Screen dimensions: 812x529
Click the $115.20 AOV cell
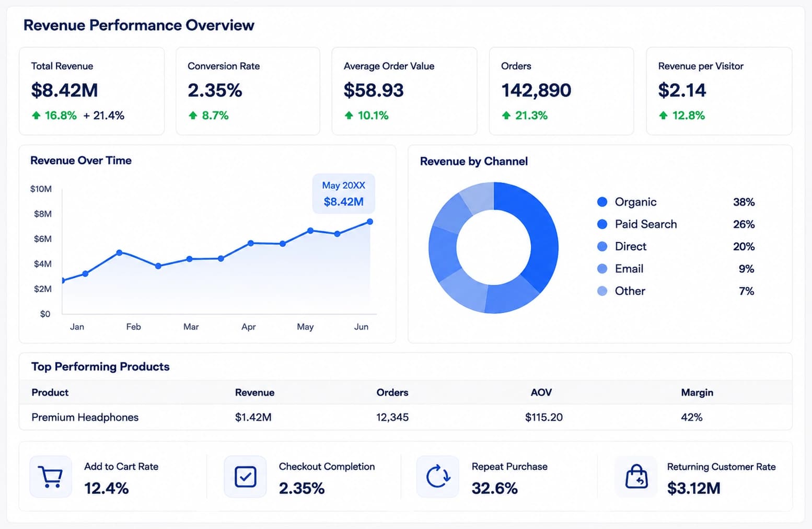pos(544,417)
